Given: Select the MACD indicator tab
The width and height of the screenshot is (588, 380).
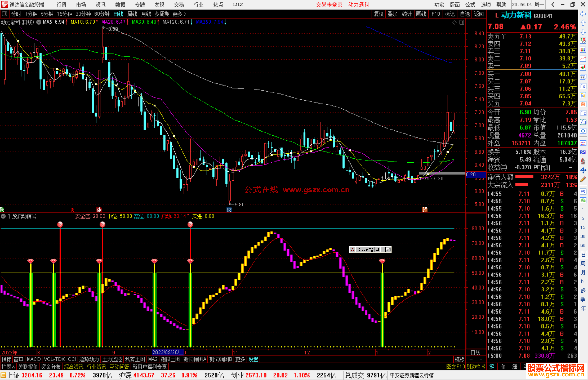Looking at the screenshot, I should (x=34, y=359).
